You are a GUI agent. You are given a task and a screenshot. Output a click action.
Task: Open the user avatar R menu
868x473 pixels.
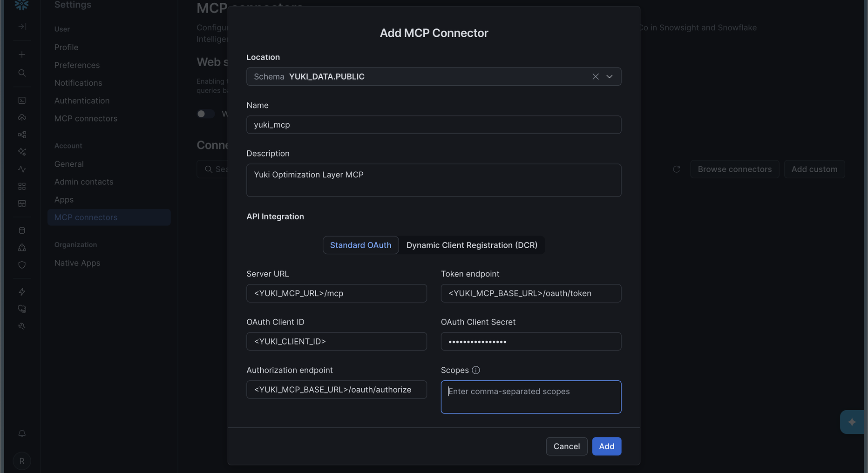22,461
